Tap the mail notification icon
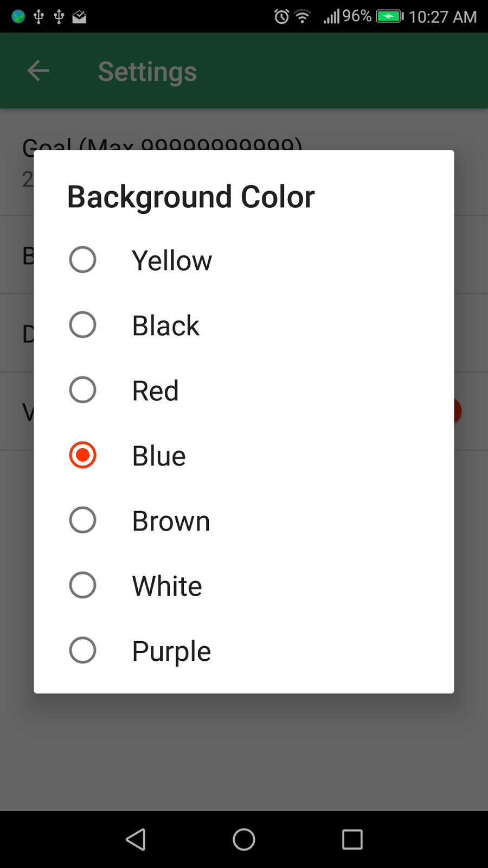The image size is (488, 868). [79, 17]
